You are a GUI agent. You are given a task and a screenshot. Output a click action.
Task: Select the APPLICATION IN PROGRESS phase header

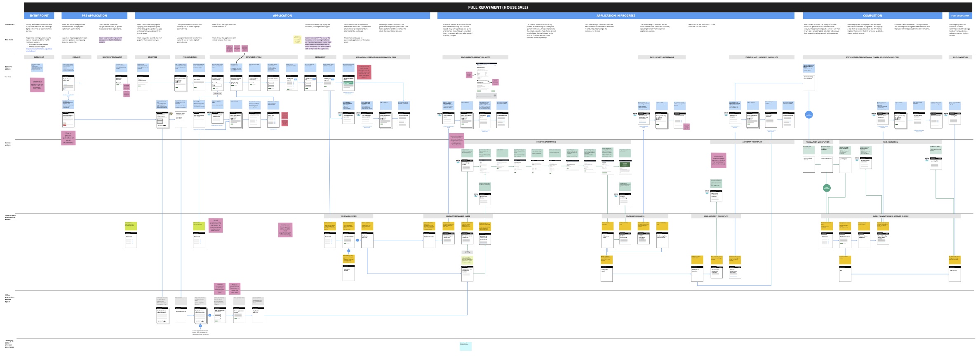tap(616, 16)
